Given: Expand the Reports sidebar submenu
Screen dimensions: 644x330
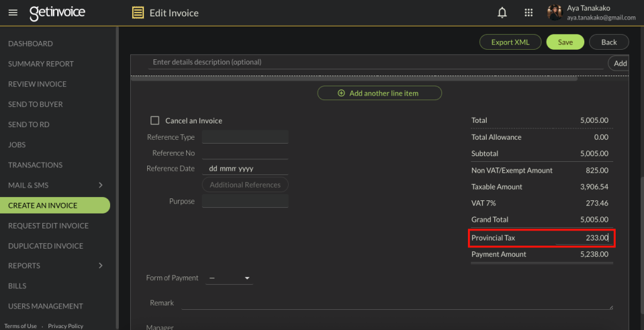Looking at the screenshot, I should click(101, 266).
